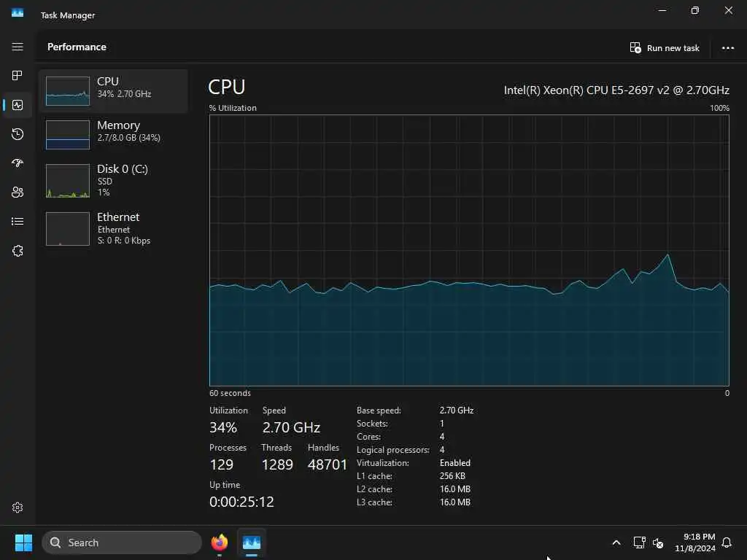This screenshot has width=747, height=560.
Task: Click the L1 cache 256 KB value
Action: click(452, 475)
